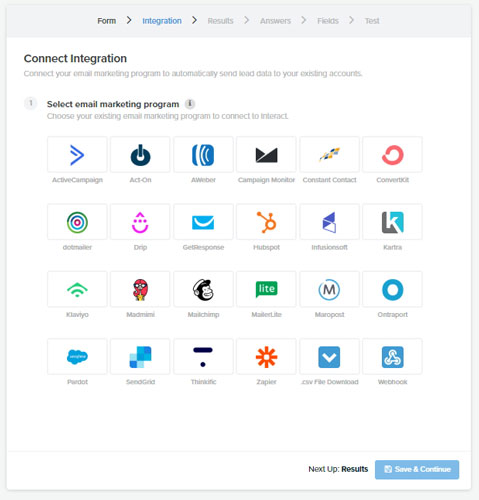Viewport: 479px width, 500px height.
Task: Click the Connect Integration heading
Action: tap(75, 58)
